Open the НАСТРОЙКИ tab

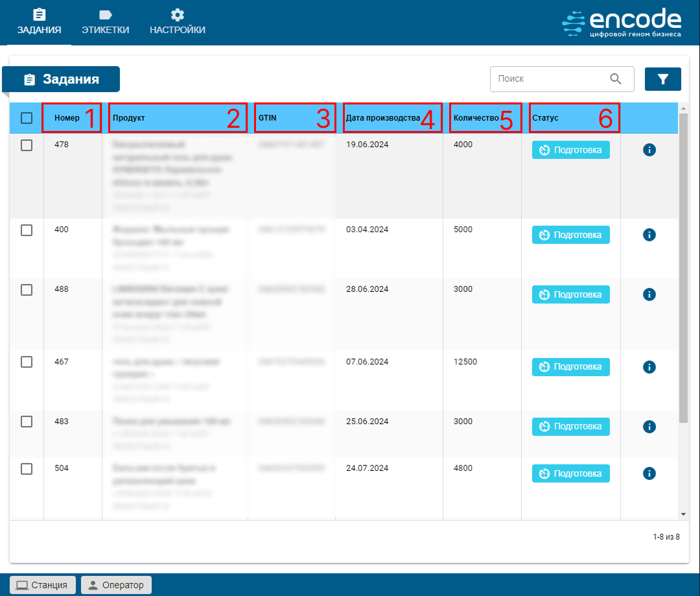[x=178, y=23]
